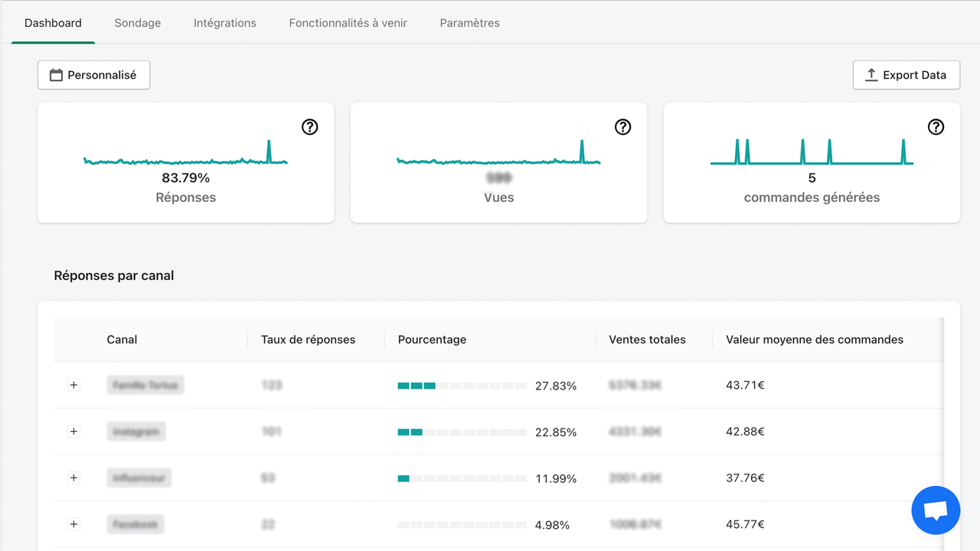Switch to the Dashboard tab
The width and height of the screenshot is (980, 551).
click(53, 23)
